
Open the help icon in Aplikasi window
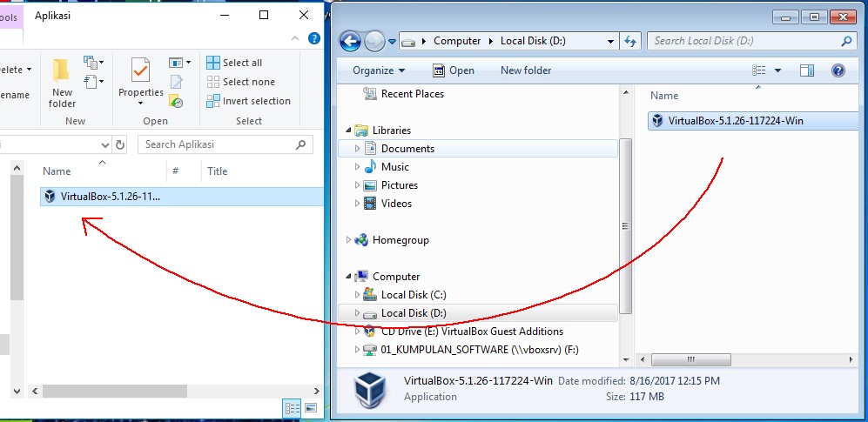coord(314,38)
